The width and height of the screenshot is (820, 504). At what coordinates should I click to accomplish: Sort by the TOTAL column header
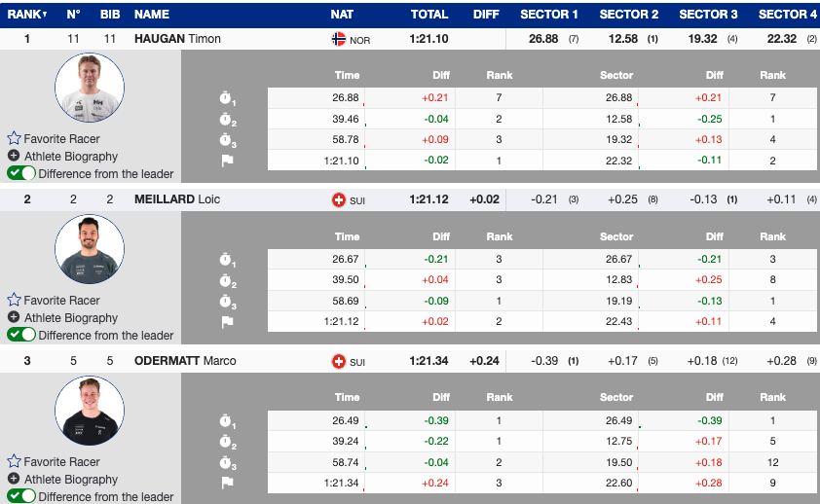tap(429, 15)
